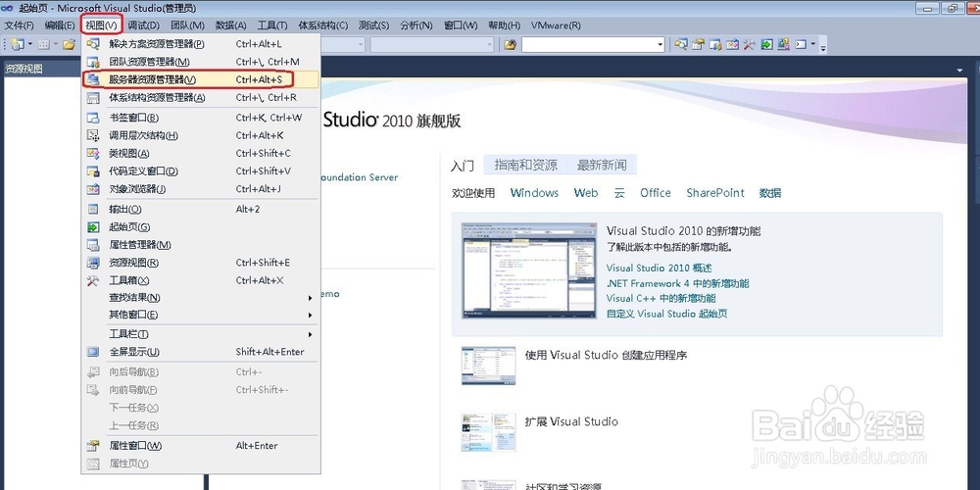
Task: Open the 调试(D) menu
Action: [x=144, y=25]
